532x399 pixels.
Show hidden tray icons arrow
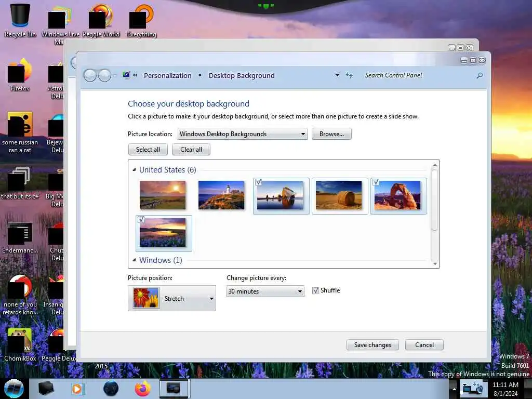[454, 389]
